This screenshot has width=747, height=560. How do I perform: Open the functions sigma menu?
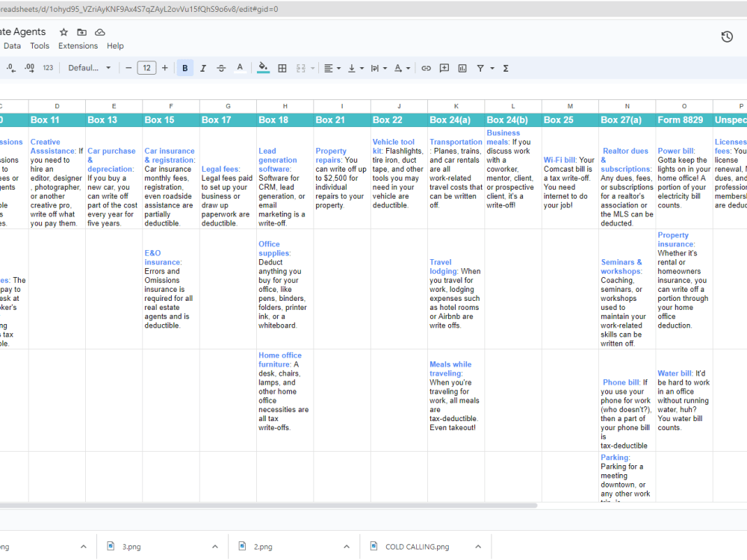(506, 68)
